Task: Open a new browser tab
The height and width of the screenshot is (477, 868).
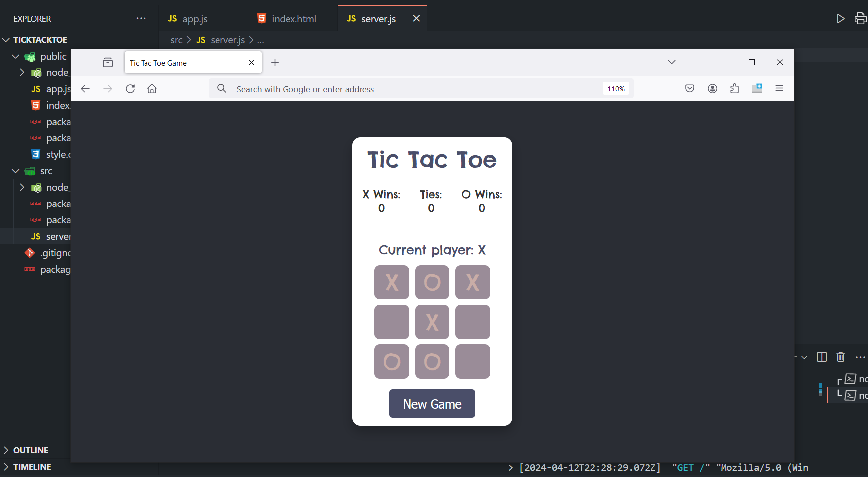Action: click(275, 63)
